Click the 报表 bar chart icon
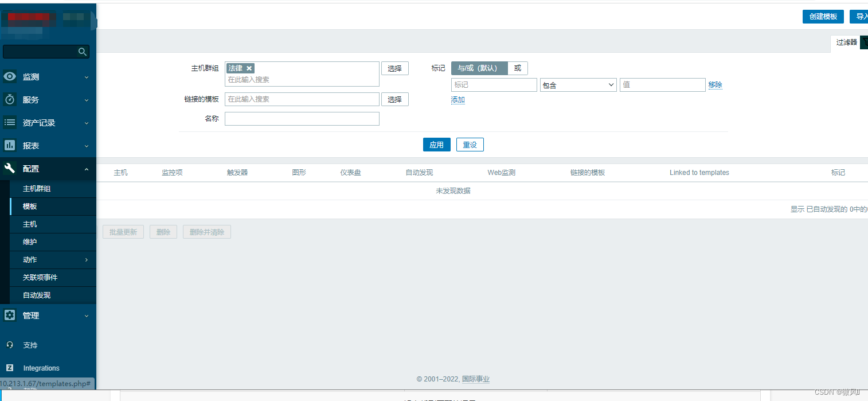The height and width of the screenshot is (401, 868). (x=9, y=145)
